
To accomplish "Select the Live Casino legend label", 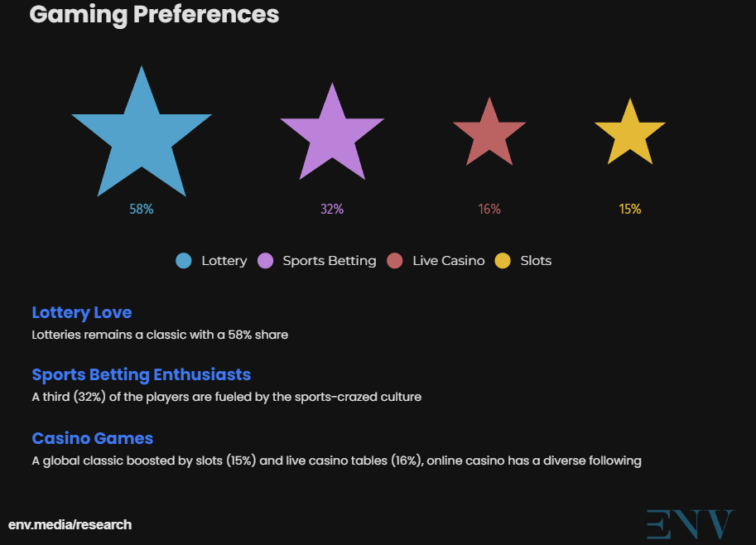I will (x=449, y=261).
